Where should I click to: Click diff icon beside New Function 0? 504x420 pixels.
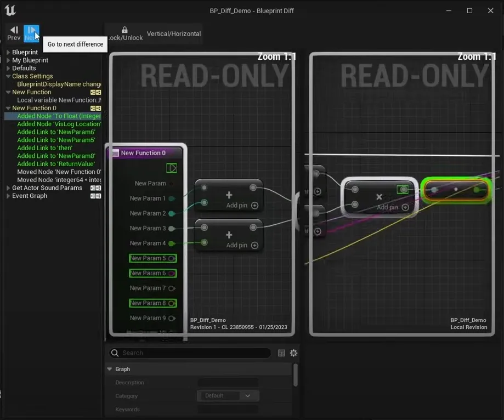coord(95,109)
